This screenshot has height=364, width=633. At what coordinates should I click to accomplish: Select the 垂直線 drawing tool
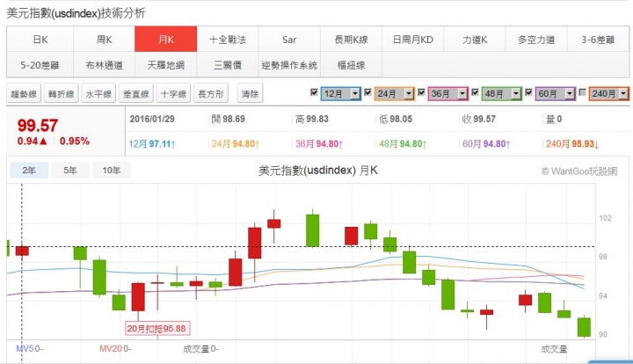(136, 93)
